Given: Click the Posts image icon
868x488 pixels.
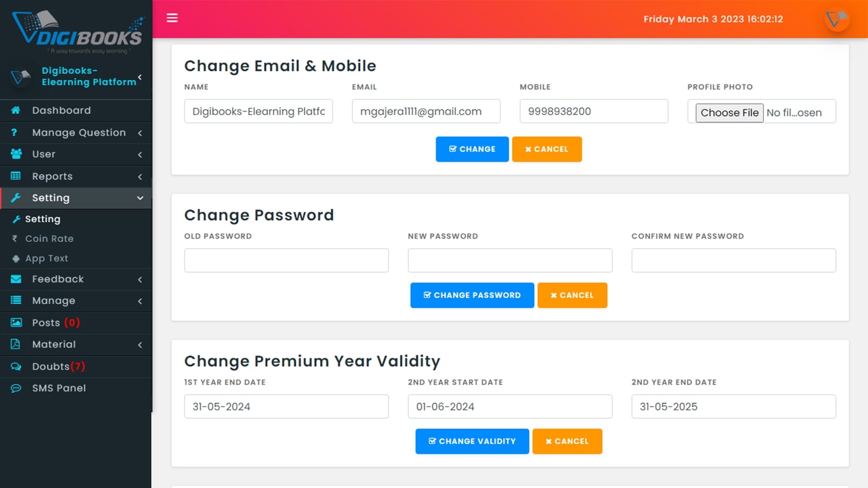Looking at the screenshot, I should pos(16,323).
